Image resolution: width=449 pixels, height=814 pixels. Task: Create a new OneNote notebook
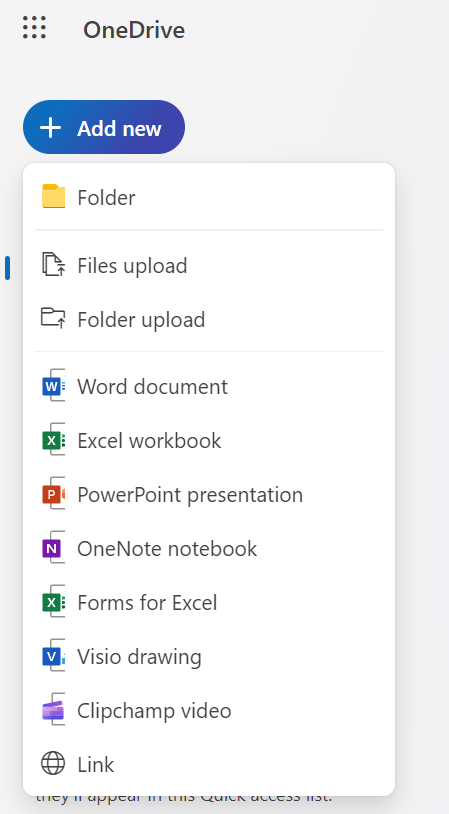[x=209, y=549]
